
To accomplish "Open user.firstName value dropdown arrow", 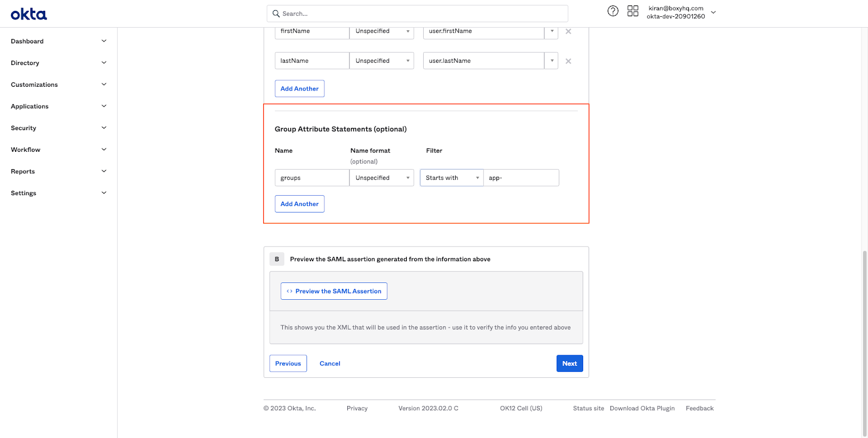I will coord(552,31).
